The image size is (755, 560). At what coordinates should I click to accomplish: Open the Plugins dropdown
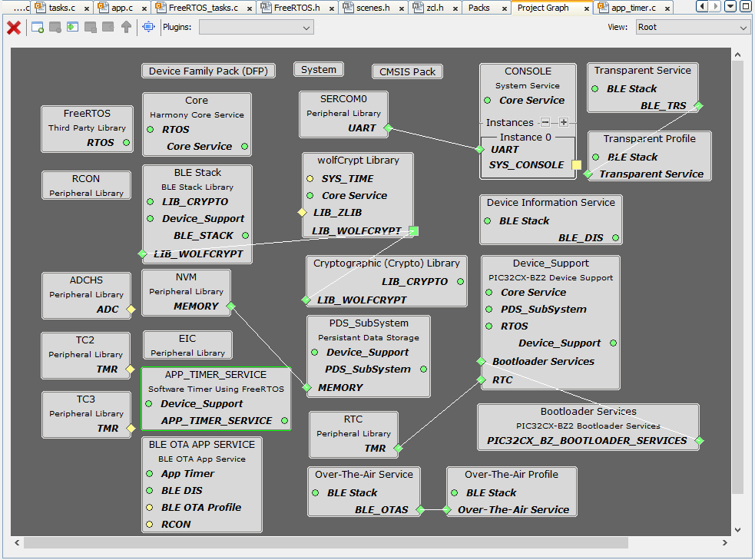coord(256,28)
